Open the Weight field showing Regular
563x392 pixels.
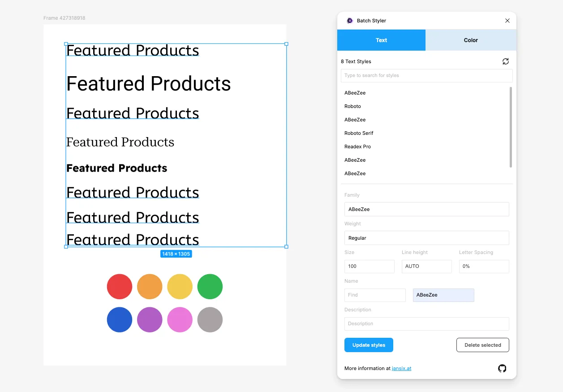[x=426, y=238]
